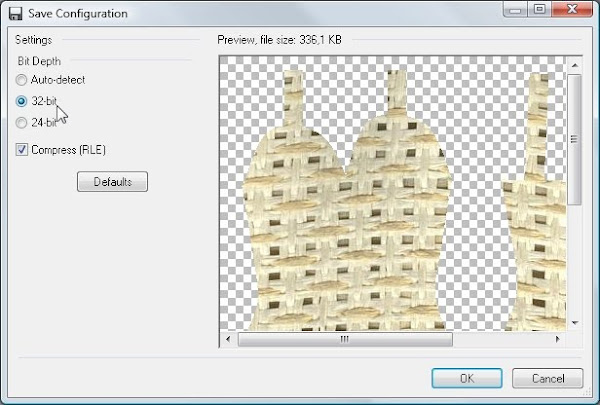This screenshot has width=600, height=405.
Task: Click the 'Save Configuration' window title
Action: tap(78, 13)
